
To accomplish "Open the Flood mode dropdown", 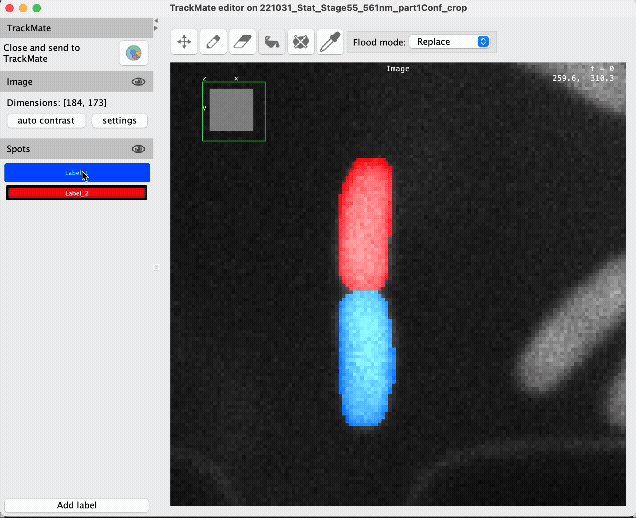I will (x=449, y=42).
